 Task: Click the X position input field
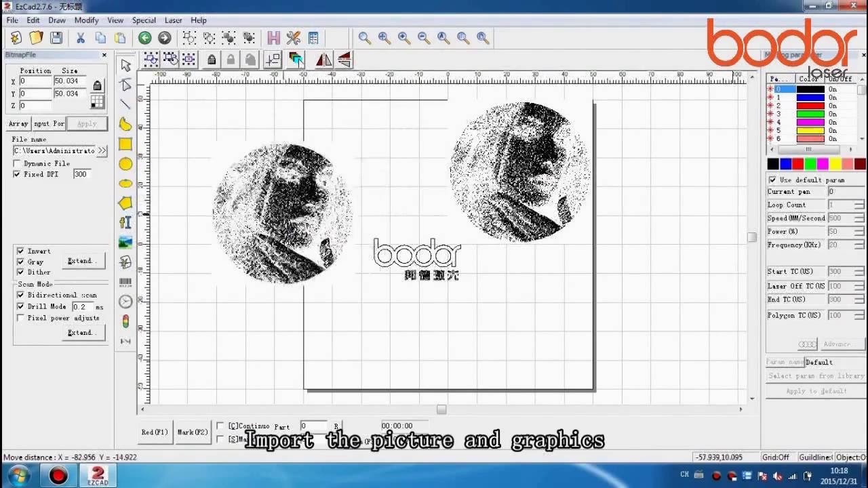pos(35,81)
